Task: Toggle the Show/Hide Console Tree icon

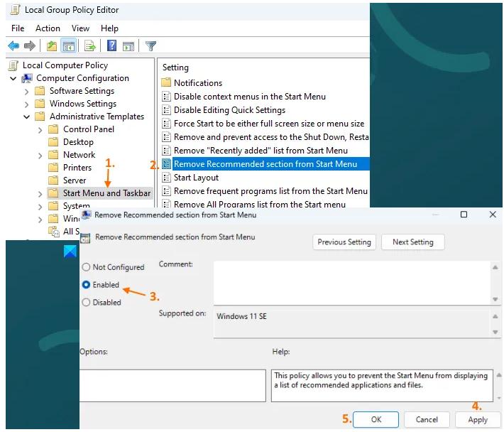Action: pyautogui.click(x=69, y=46)
